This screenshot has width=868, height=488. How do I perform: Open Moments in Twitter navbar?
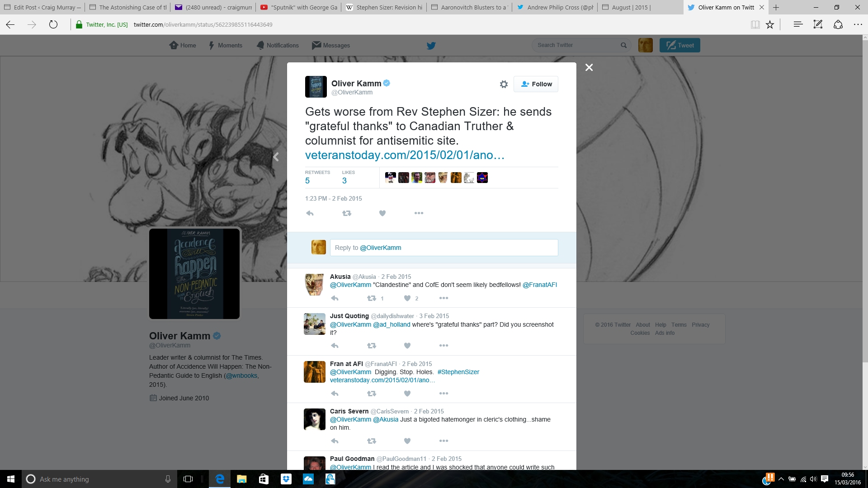pyautogui.click(x=226, y=45)
